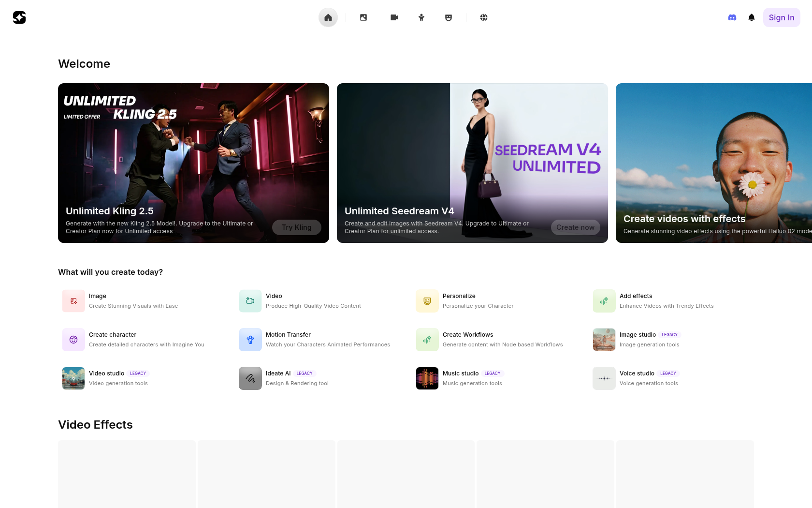Click the Image studio thumbnail icon
The image size is (812, 508).
click(x=604, y=340)
